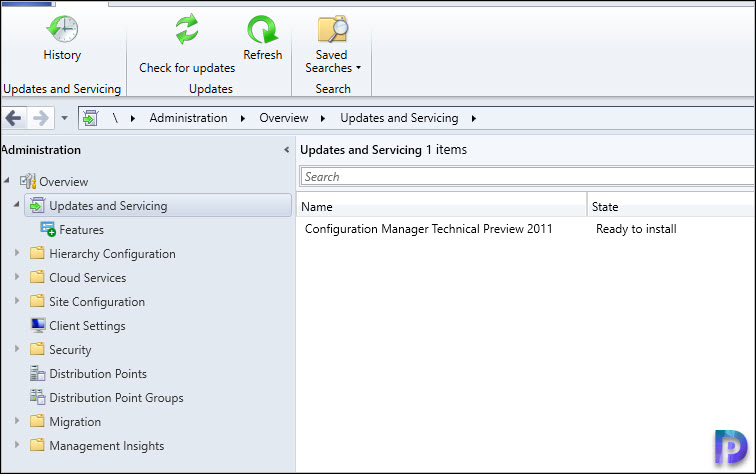Expand the Hierarchy Configuration node
Image resolution: width=756 pixels, height=474 pixels.
pyautogui.click(x=17, y=252)
